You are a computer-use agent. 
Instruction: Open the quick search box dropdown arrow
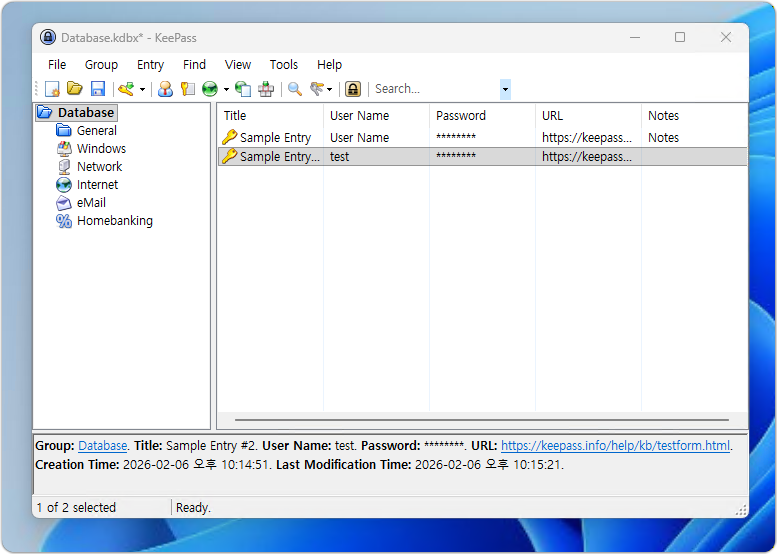pyautogui.click(x=505, y=89)
